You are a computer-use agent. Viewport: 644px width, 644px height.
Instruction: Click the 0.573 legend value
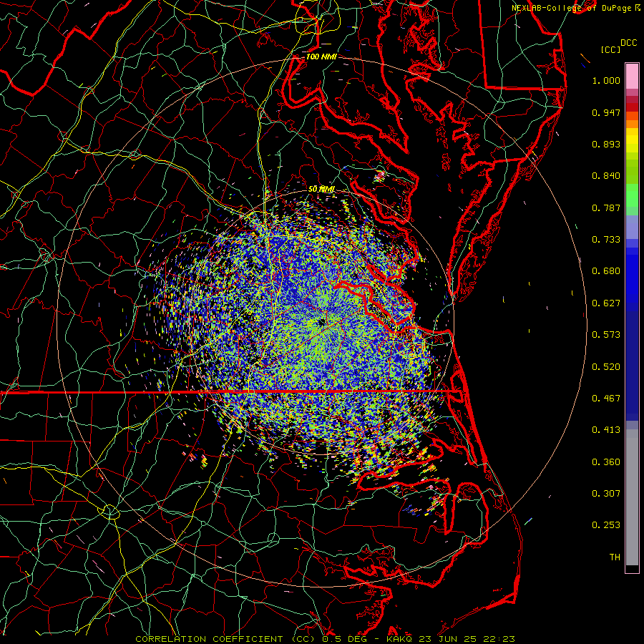click(x=606, y=335)
